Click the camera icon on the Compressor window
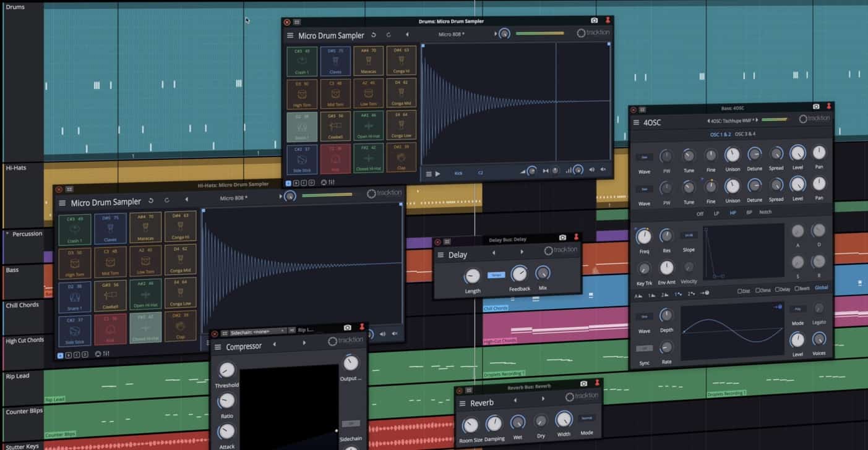Screen dimensions: 868x450 347,327
